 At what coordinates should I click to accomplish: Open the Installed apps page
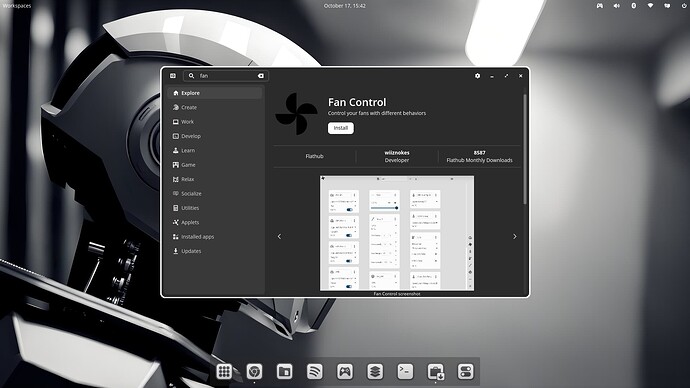point(215,237)
